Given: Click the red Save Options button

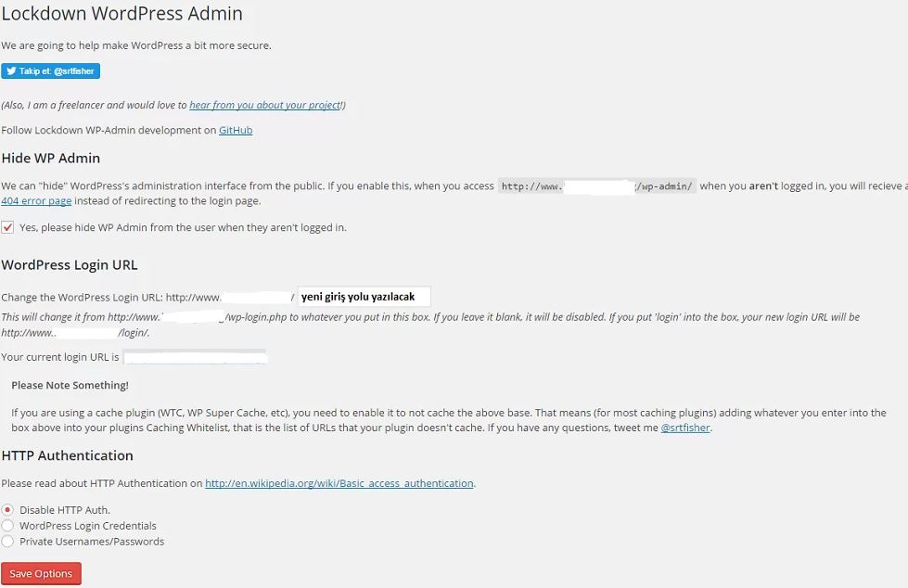Looking at the screenshot, I should click(41, 573).
